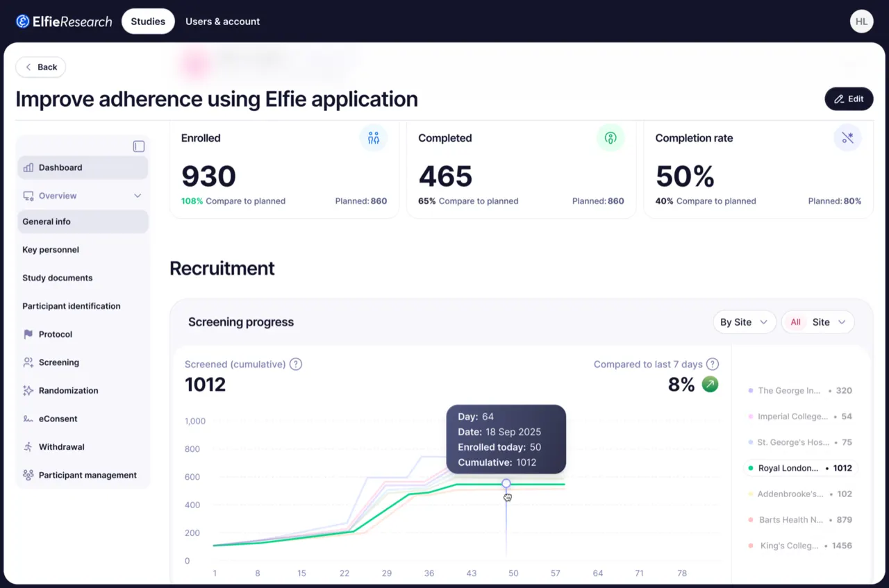Click the green upward trend arrow icon

(710, 385)
